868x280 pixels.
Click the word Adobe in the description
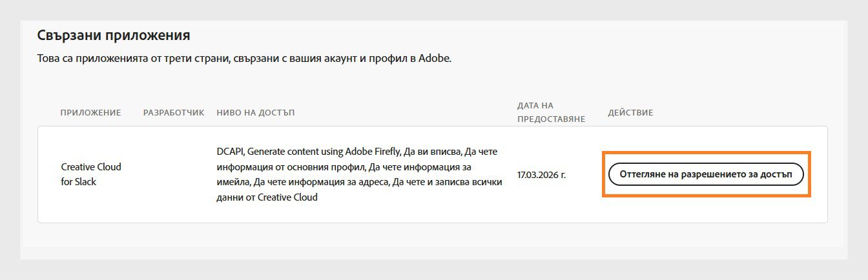pos(434,59)
